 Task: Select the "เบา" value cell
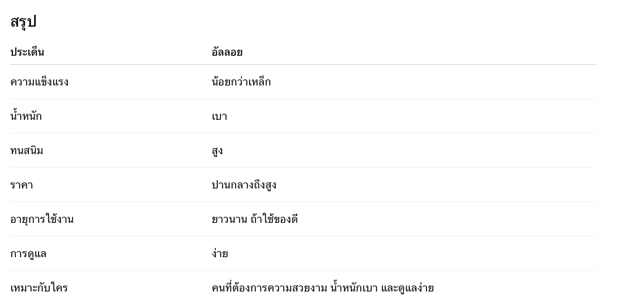(219, 116)
